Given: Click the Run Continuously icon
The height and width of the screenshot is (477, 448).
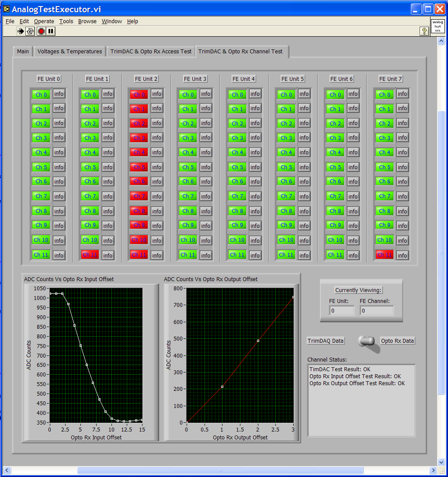Looking at the screenshot, I should point(30,31).
